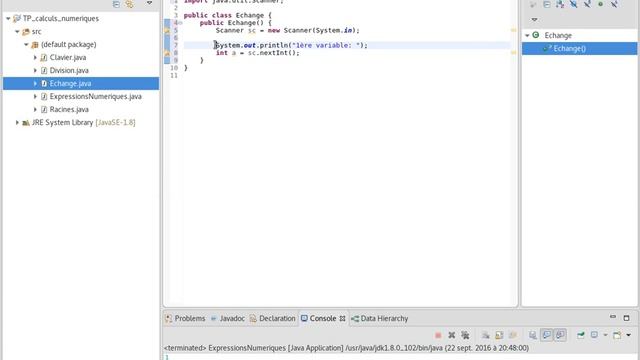The height and width of the screenshot is (360, 640).
Task: Toggle Hide Non-Public Members in Outline toolbar
Action: (x=600, y=4)
